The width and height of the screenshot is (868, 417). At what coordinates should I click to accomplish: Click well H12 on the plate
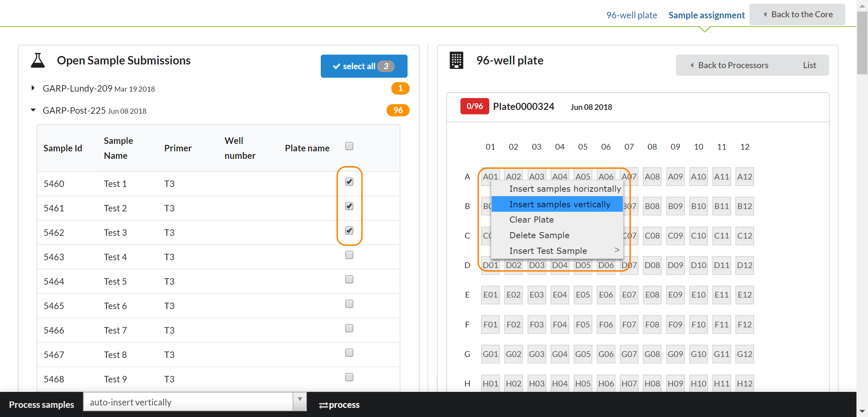click(x=744, y=383)
